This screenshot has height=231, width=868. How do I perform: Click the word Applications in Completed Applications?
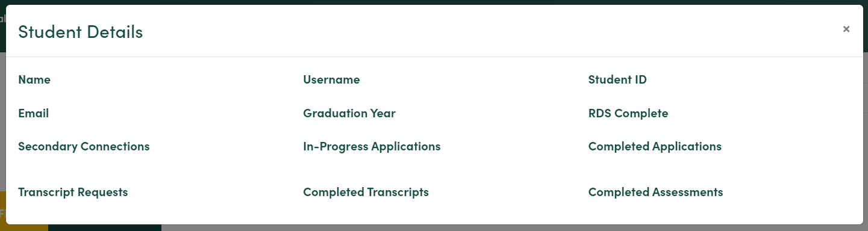pyautogui.click(x=687, y=146)
